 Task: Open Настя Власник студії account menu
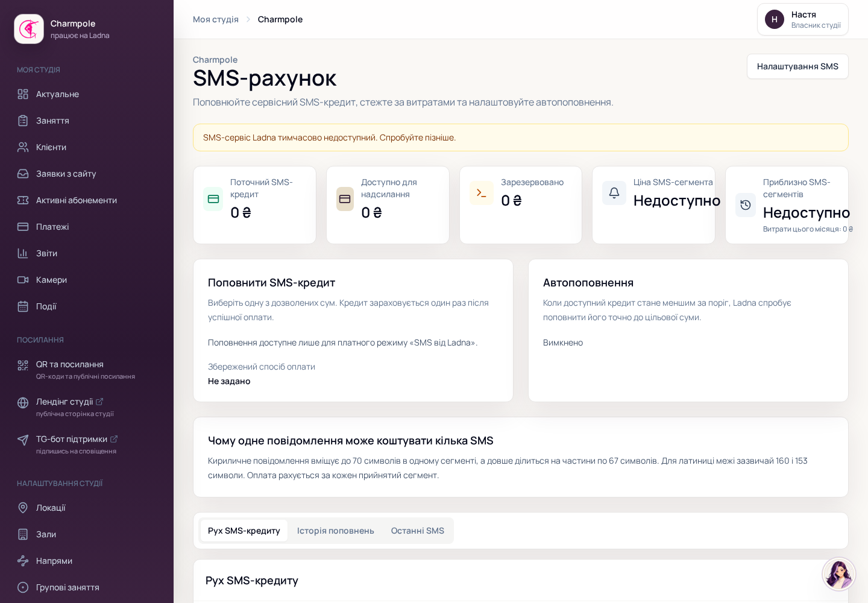point(803,19)
